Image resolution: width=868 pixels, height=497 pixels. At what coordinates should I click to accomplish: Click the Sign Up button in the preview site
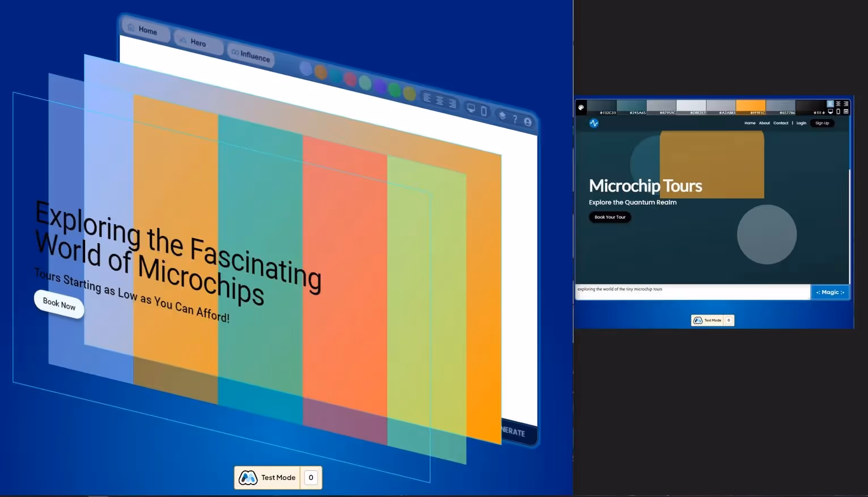click(822, 123)
